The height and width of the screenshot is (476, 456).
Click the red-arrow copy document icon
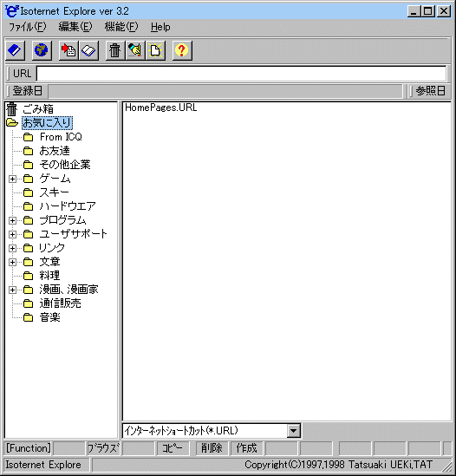(x=68, y=50)
